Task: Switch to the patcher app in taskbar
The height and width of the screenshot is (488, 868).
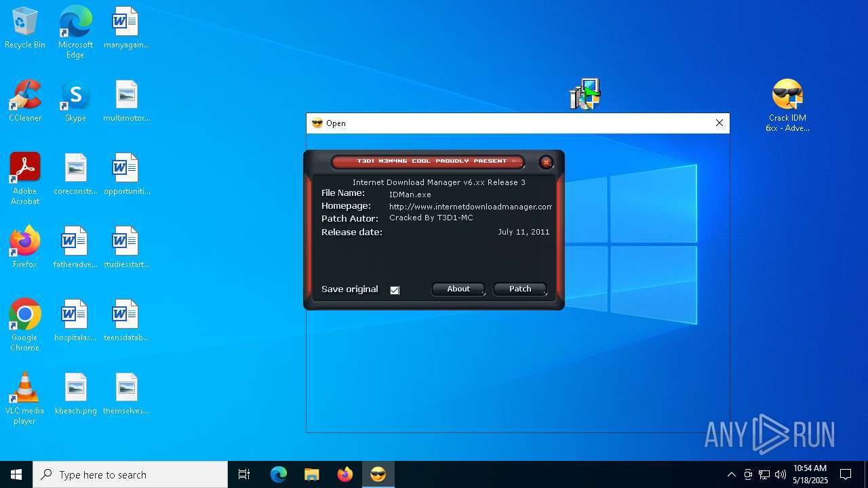Action: [x=378, y=474]
